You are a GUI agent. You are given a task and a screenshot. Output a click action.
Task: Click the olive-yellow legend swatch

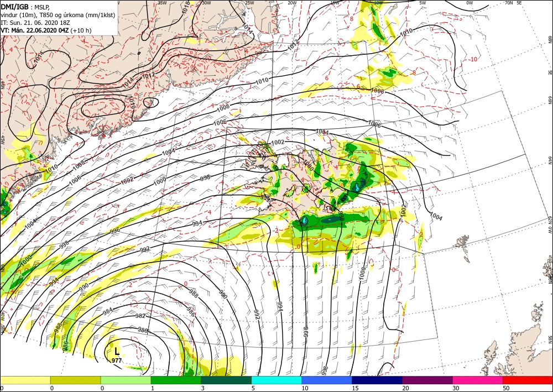click(x=75, y=380)
